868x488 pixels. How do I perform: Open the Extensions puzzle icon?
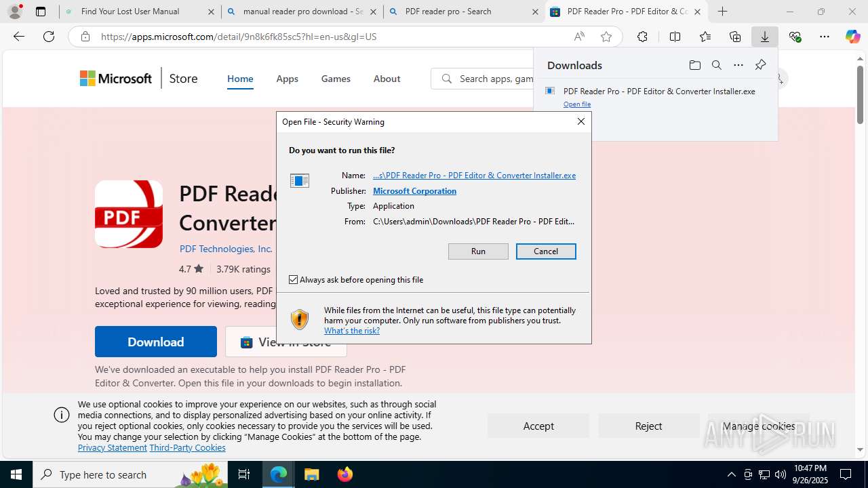point(642,37)
